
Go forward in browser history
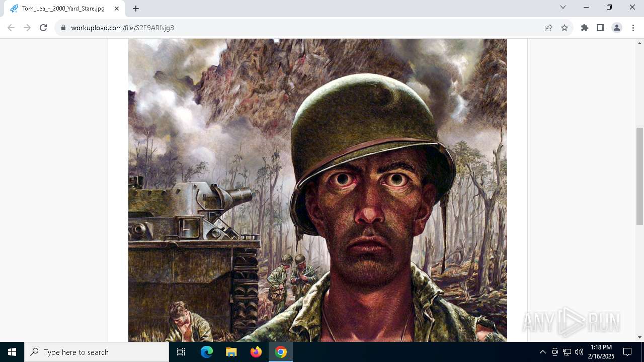(27, 28)
